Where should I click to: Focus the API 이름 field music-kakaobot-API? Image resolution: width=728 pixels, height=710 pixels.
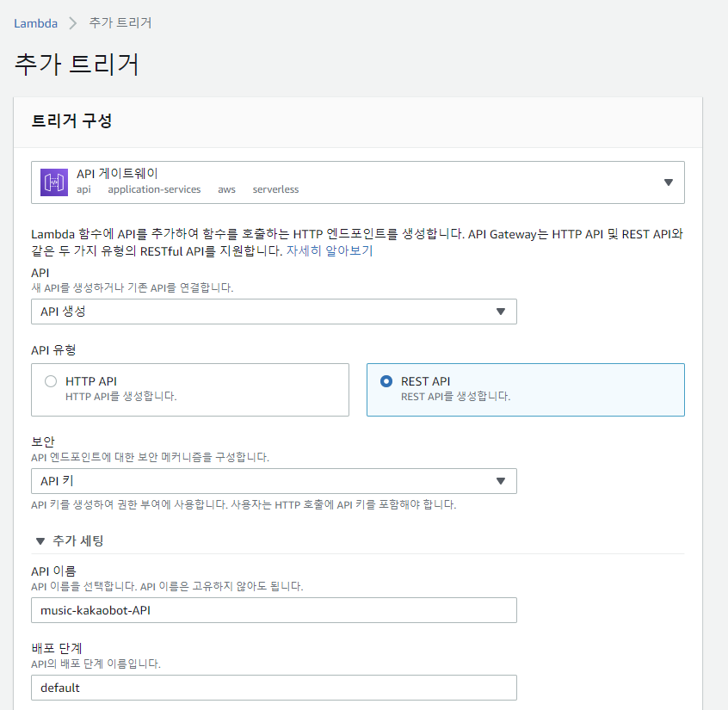pos(274,610)
